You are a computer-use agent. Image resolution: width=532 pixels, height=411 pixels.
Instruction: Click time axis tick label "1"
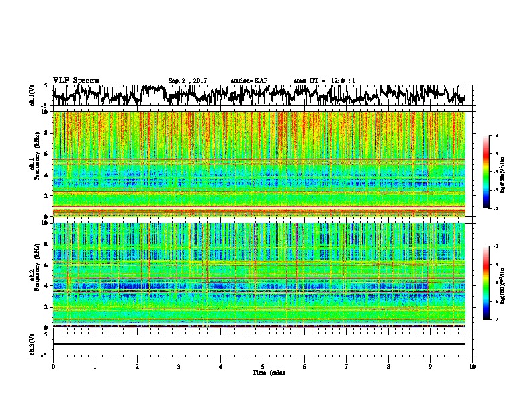(95, 367)
